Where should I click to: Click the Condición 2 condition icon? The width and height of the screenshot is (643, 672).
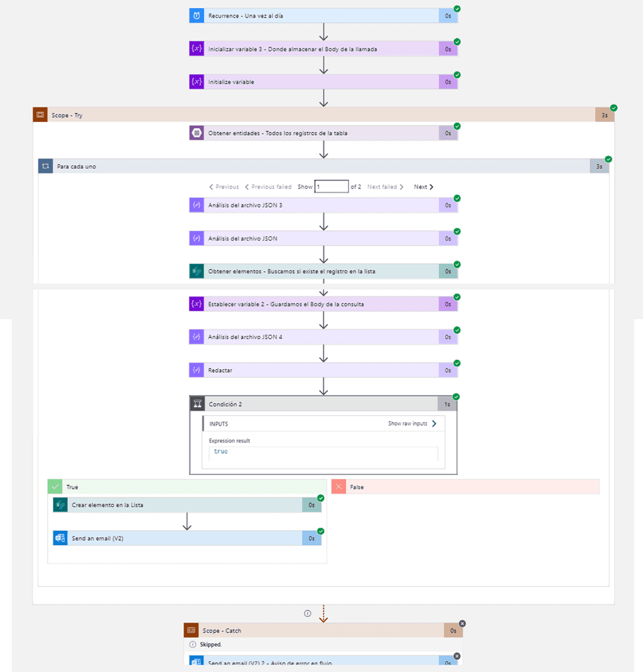click(x=197, y=404)
